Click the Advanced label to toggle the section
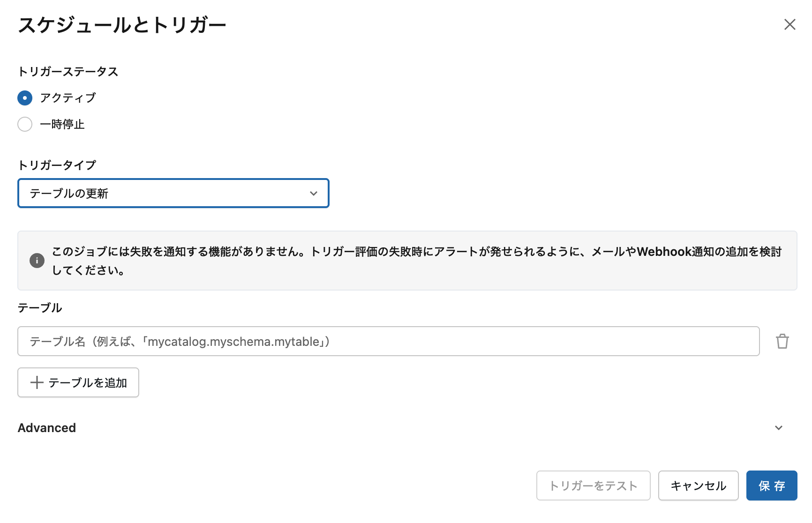This screenshot has width=812, height=523. coord(46,427)
